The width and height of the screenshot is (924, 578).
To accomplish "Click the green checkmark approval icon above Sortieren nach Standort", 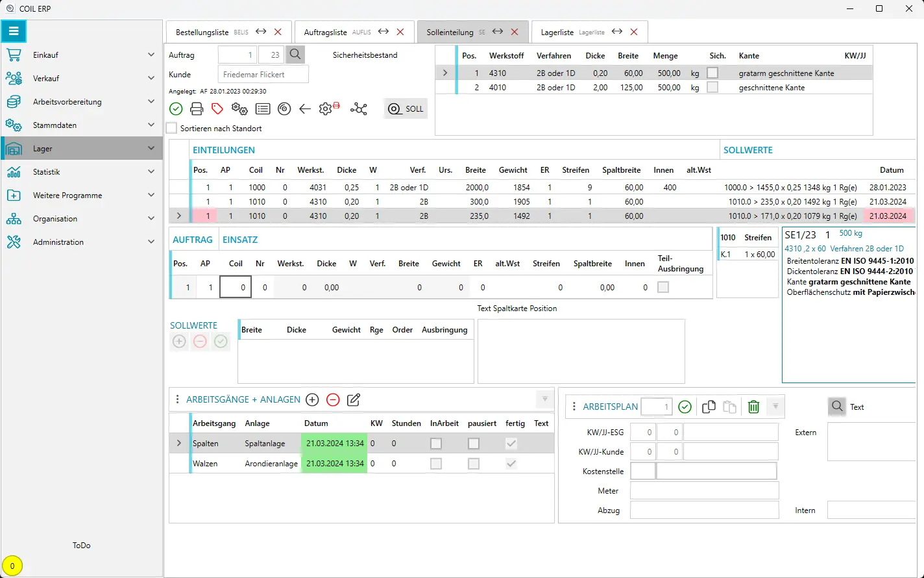I will point(175,108).
